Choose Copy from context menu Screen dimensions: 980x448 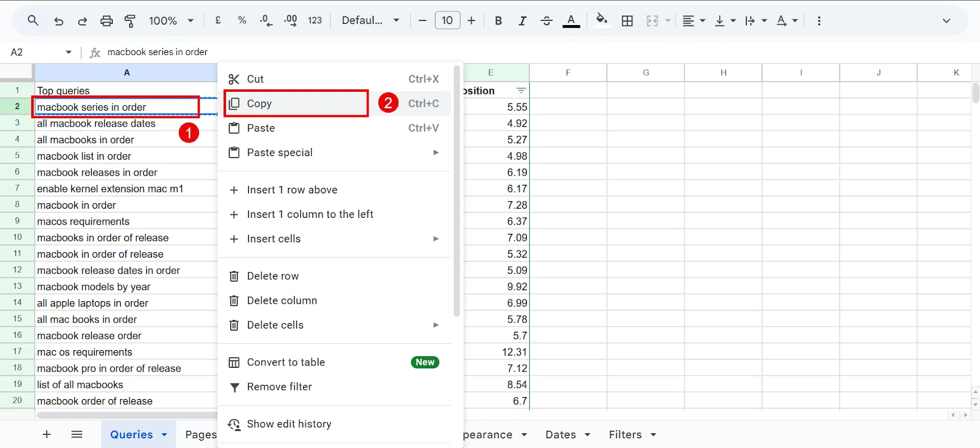[x=334, y=103]
